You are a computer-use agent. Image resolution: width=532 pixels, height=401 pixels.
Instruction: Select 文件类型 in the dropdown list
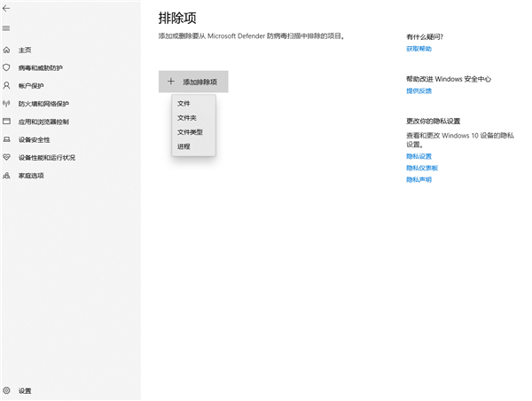click(x=190, y=131)
